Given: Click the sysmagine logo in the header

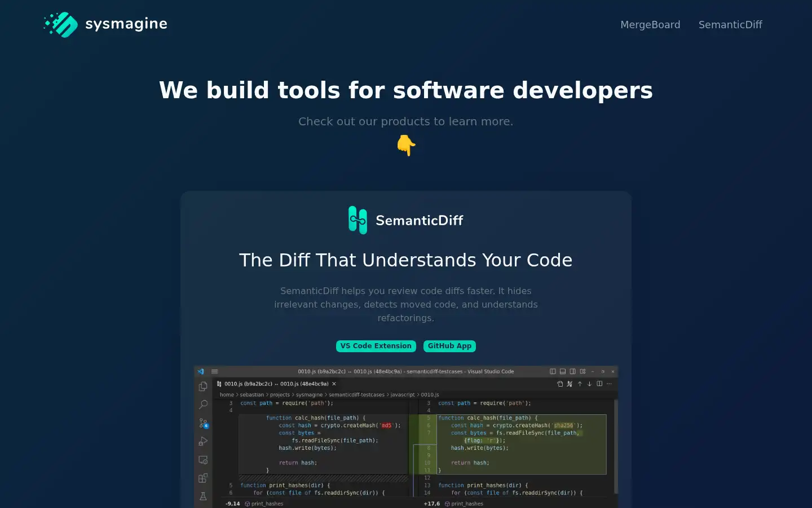Looking at the screenshot, I should pos(105,24).
